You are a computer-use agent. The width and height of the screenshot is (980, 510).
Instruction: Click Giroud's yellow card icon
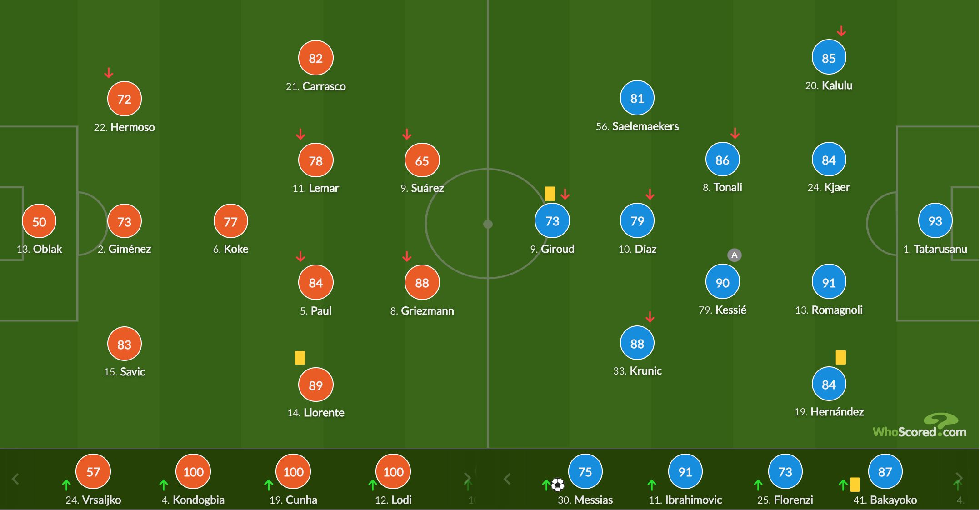pos(550,194)
